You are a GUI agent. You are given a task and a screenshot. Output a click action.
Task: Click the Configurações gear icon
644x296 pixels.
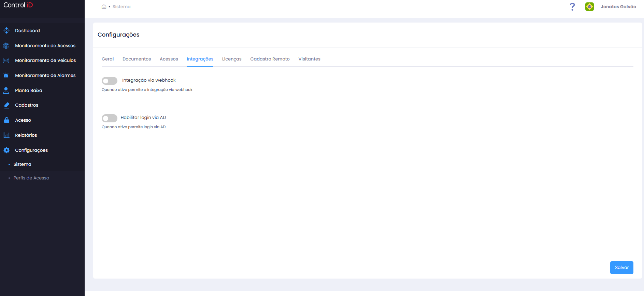6,150
